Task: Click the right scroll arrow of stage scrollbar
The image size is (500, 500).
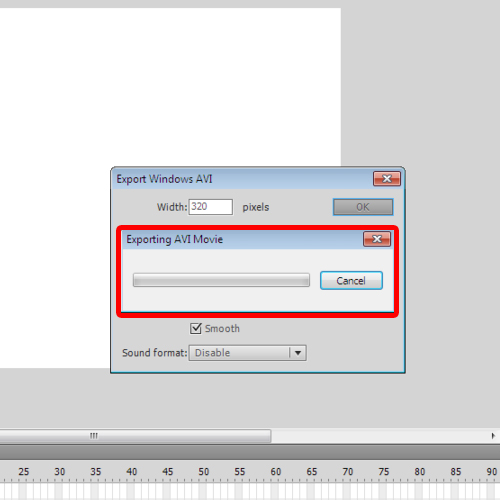Action: tap(493, 436)
